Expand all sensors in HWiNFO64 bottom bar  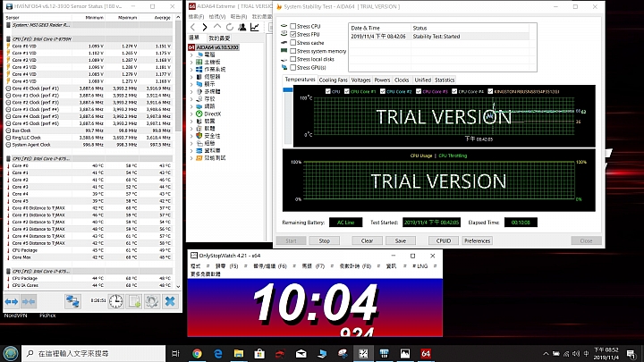pos(11,302)
